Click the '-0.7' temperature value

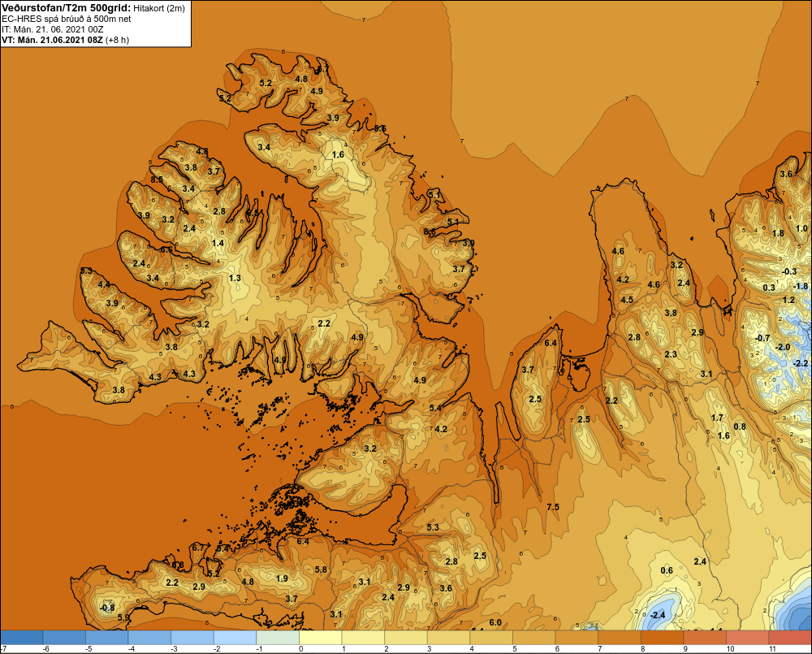(x=762, y=338)
